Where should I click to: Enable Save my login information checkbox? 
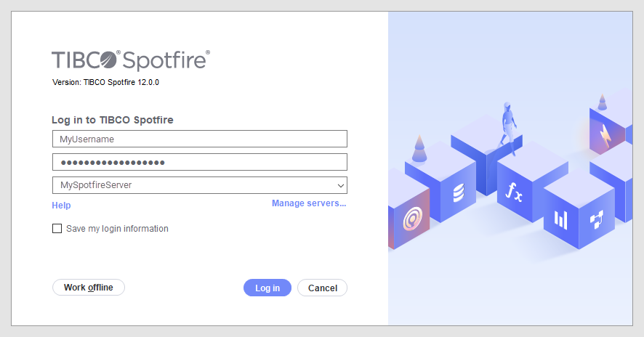point(57,228)
